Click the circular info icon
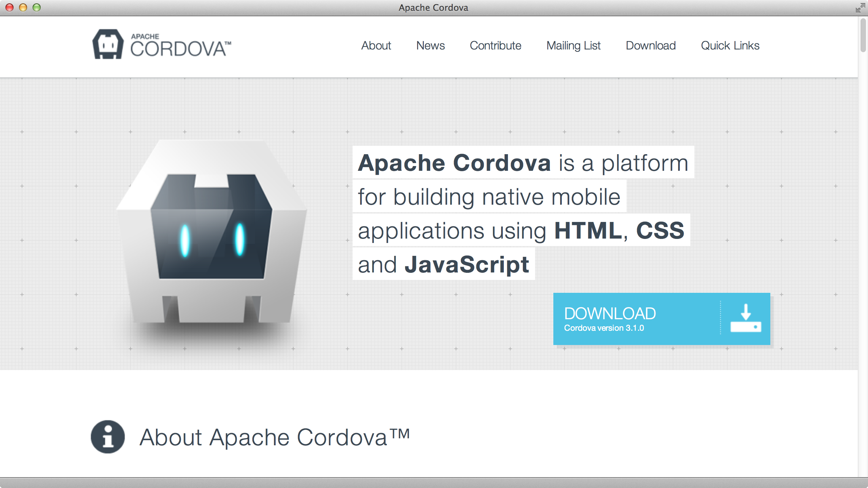The image size is (868, 488). tap(108, 437)
